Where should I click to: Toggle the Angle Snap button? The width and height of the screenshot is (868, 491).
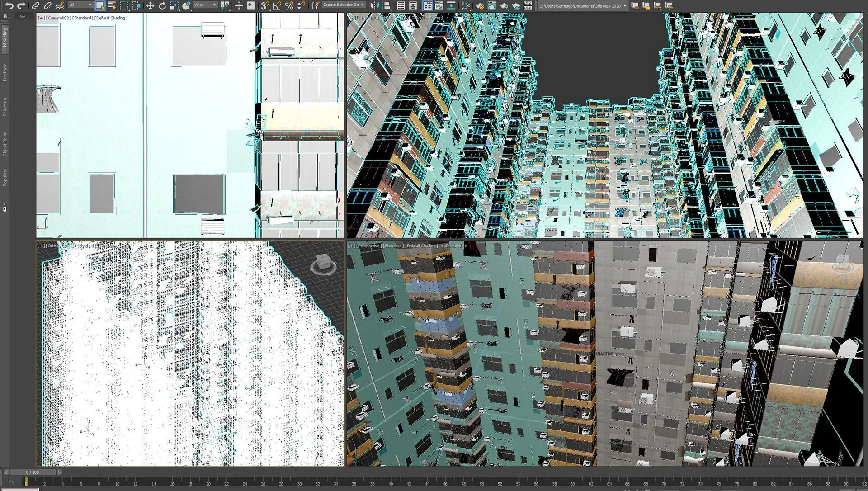click(x=277, y=5)
